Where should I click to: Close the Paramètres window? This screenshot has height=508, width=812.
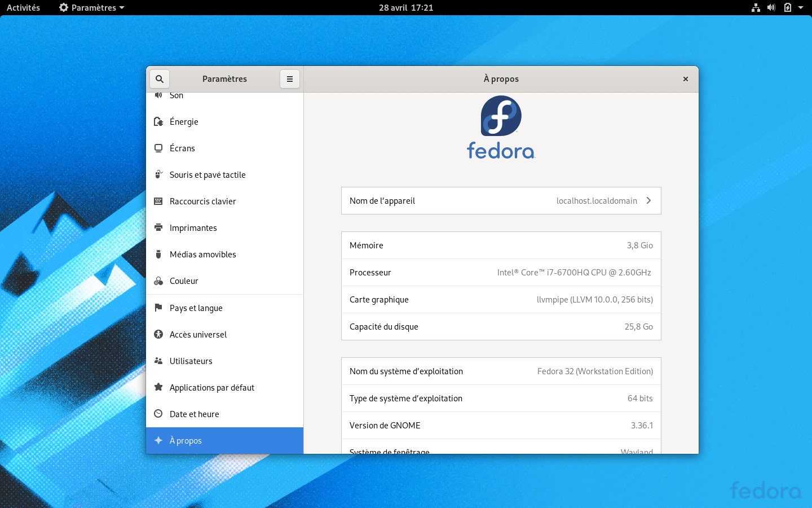coord(686,79)
